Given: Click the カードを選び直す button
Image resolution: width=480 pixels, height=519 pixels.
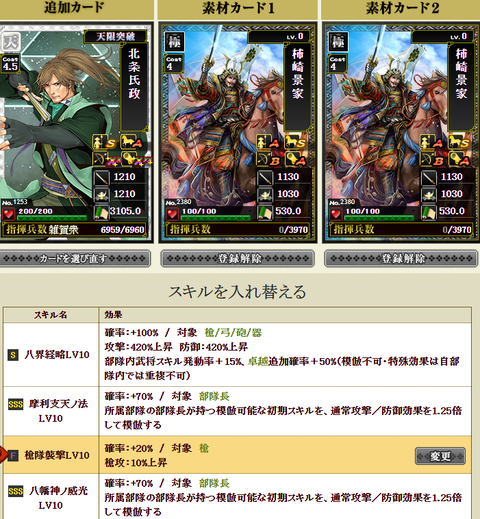Looking at the screenshot, I should pos(75,258).
